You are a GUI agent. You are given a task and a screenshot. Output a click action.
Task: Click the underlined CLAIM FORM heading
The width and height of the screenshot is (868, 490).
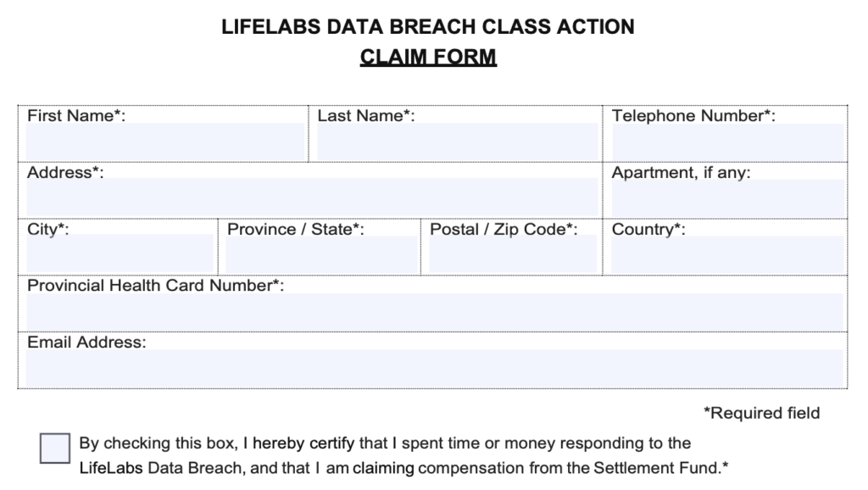click(428, 57)
